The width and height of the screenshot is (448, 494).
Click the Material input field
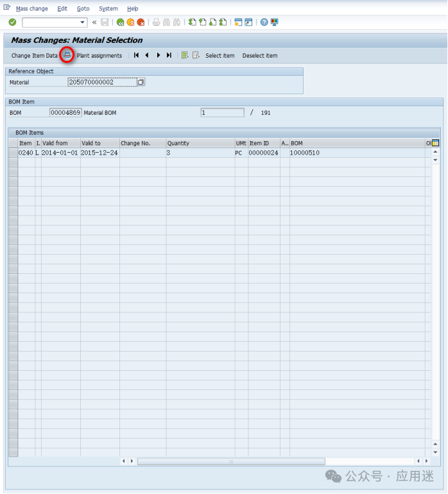(101, 83)
